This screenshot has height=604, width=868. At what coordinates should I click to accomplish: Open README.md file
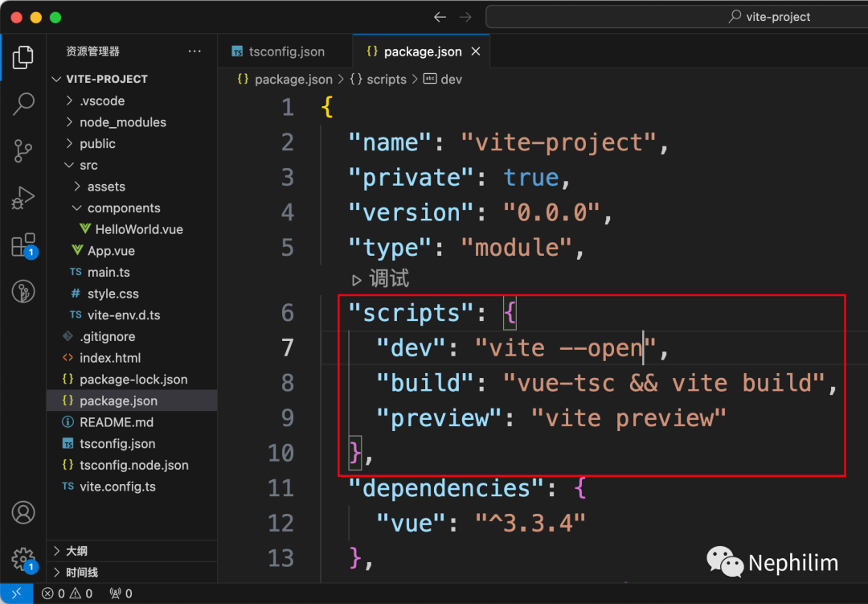coord(132,422)
